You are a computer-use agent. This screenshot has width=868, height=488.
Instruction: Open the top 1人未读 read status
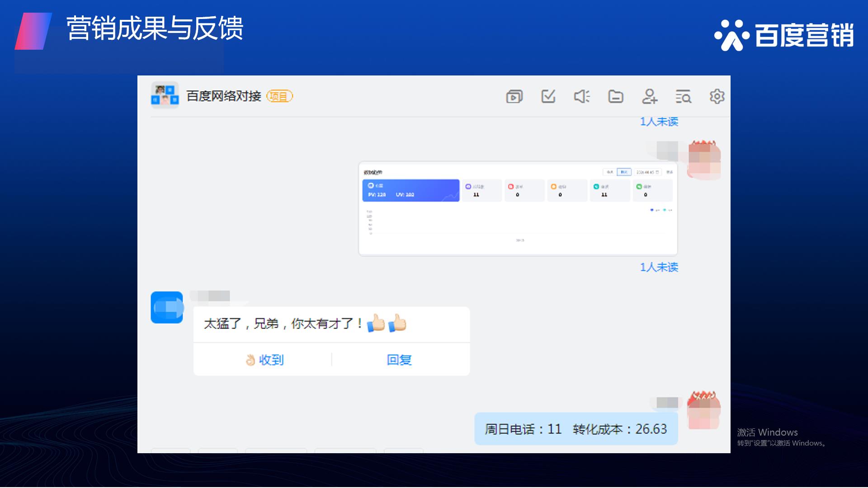pyautogui.click(x=659, y=122)
